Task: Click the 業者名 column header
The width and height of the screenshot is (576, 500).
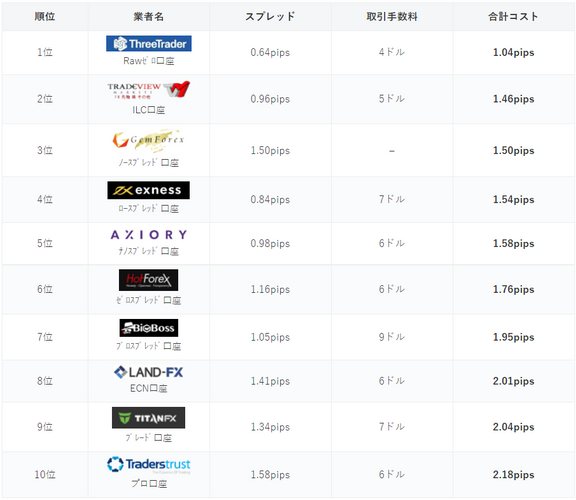Action: pyautogui.click(x=148, y=17)
